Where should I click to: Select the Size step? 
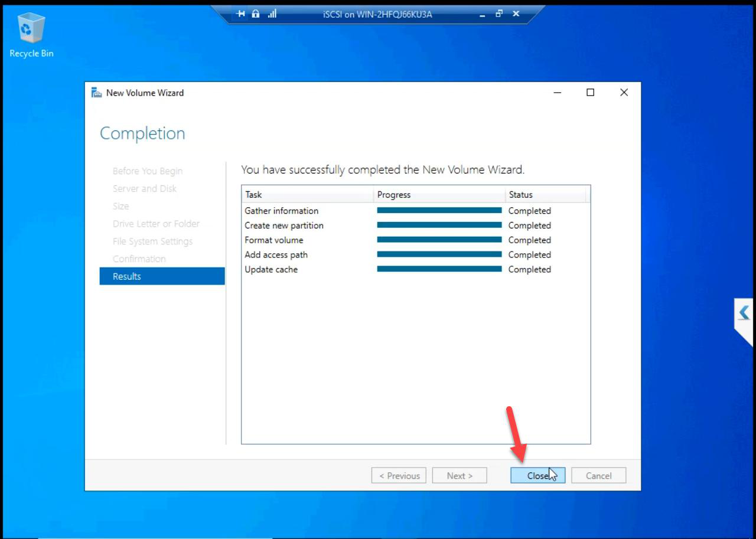point(120,206)
